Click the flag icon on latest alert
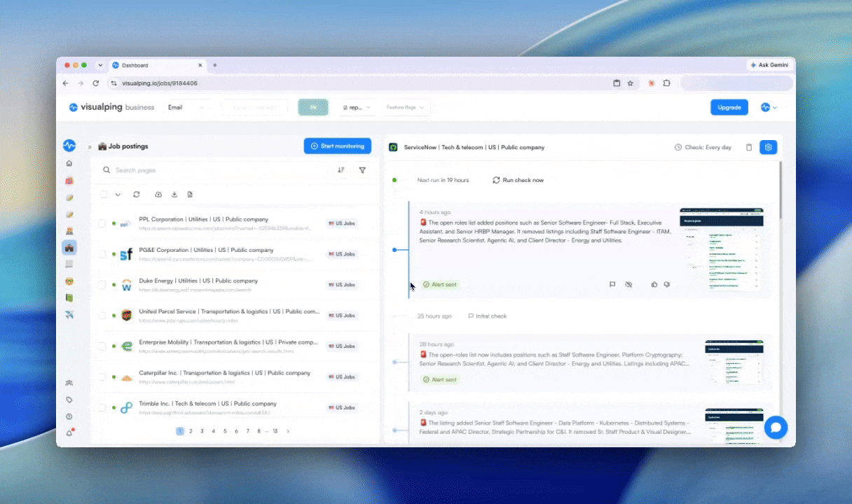852x504 pixels. point(612,284)
